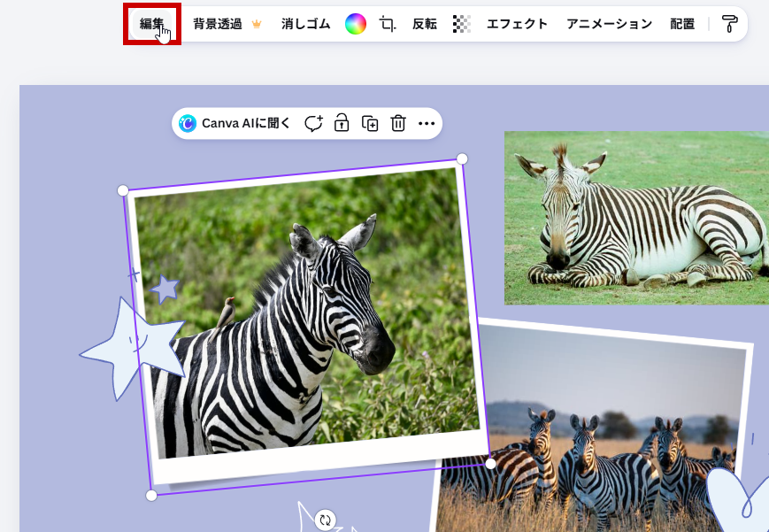Image resolution: width=769 pixels, height=532 pixels.
Task: Open the アニメーション animation panel
Action: (609, 24)
